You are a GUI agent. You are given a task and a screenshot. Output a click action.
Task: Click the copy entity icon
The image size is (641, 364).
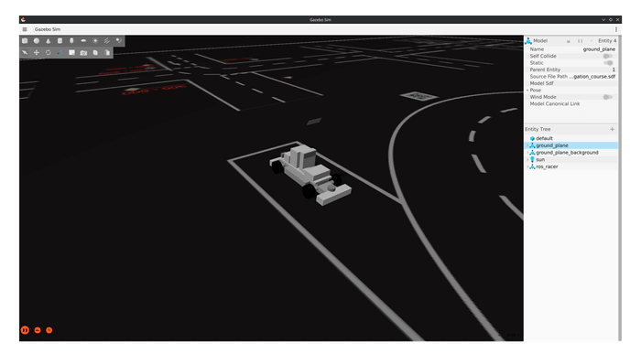pyautogui.click(x=95, y=53)
